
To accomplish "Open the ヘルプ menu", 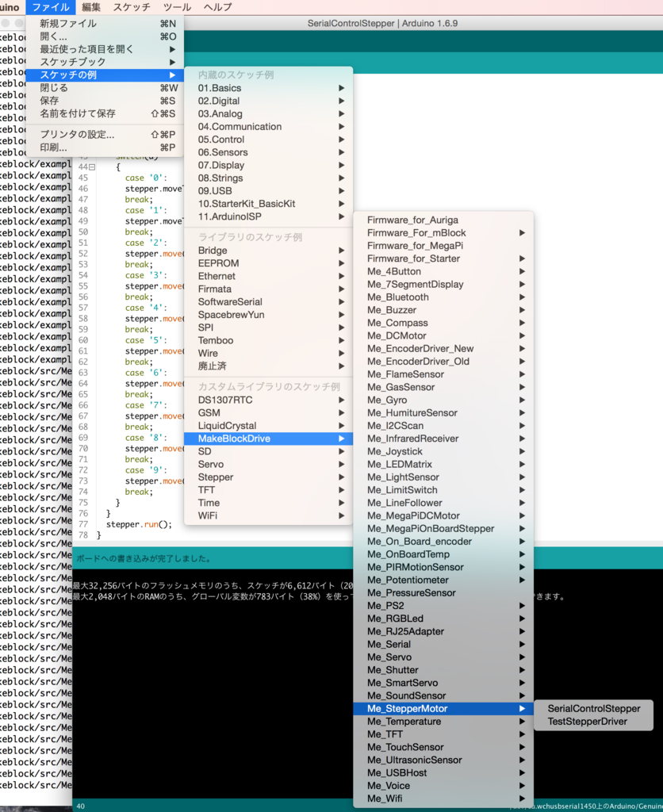I will tap(217, 7).
